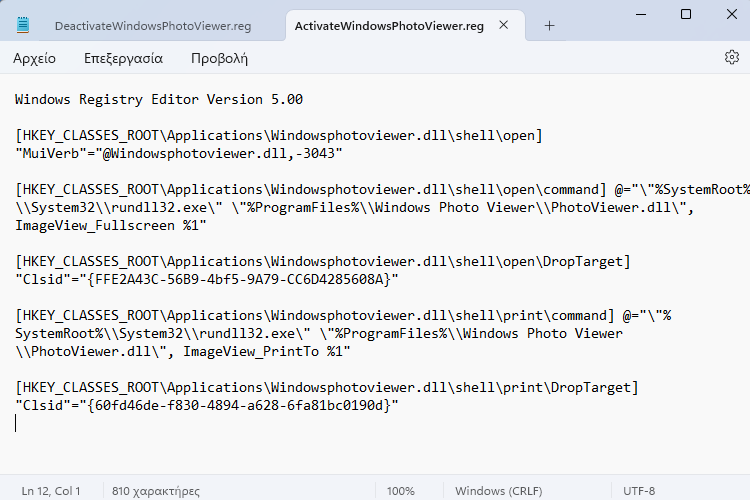750x500 pixels.
Task: Click the 100% zoom level in status bar
Action: coord(400,491)
